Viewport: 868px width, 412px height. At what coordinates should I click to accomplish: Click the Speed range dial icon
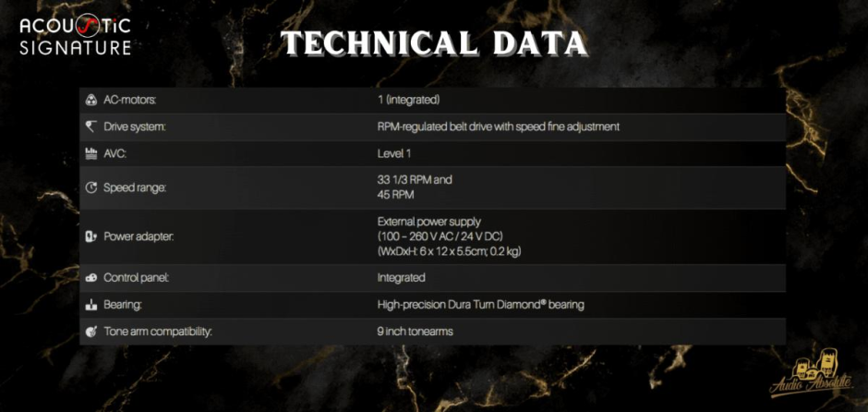point(90,188)
